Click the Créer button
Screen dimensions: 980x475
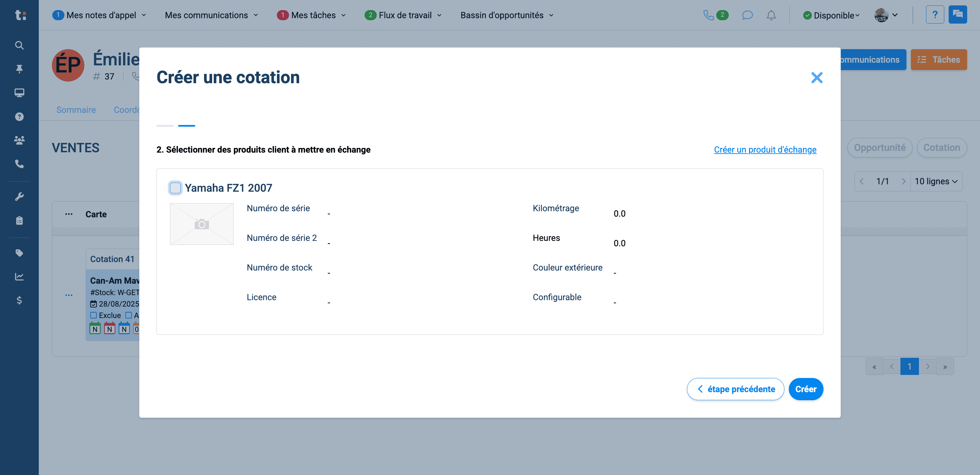tap(806, 389)
